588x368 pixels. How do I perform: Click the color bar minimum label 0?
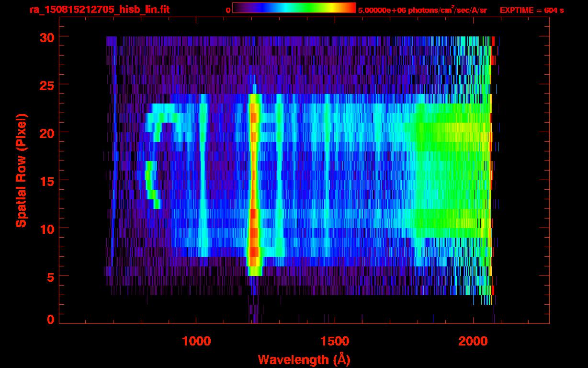coord(228,10)
